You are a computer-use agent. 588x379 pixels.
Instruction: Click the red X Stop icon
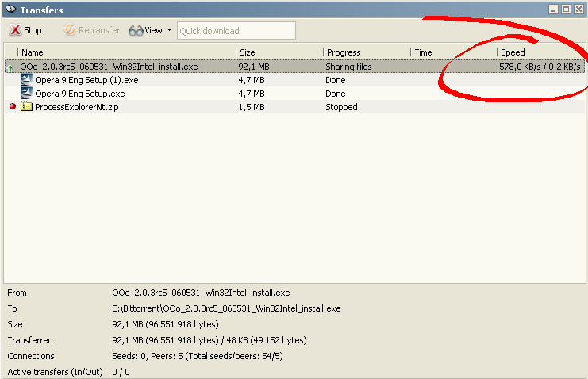15,30
